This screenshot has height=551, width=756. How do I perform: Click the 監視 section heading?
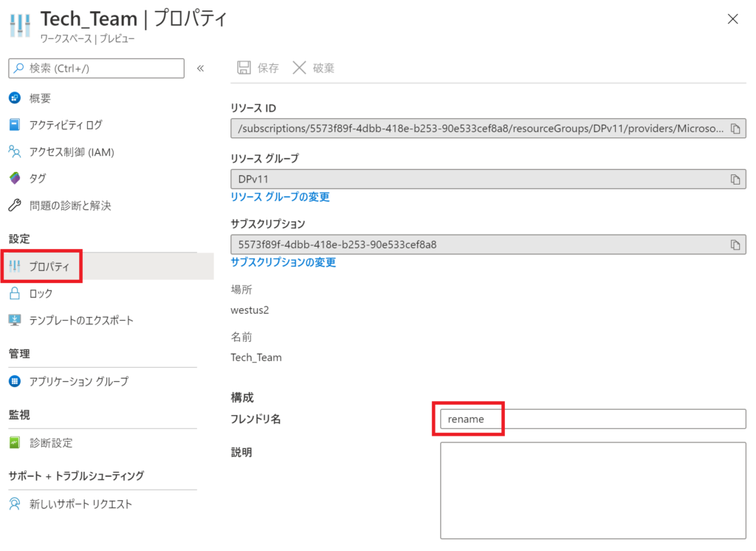coord(19,415)
